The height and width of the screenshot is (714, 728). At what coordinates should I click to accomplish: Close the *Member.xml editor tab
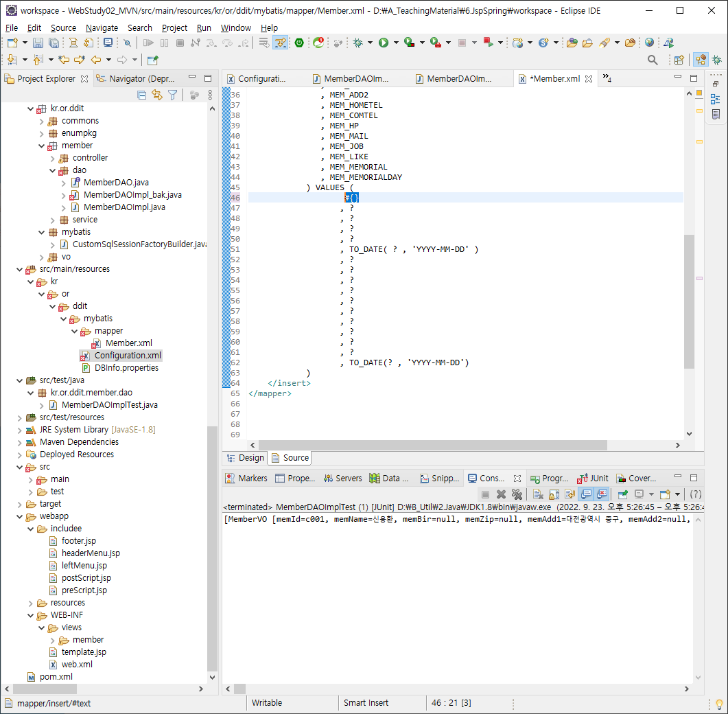click(589, 79)
